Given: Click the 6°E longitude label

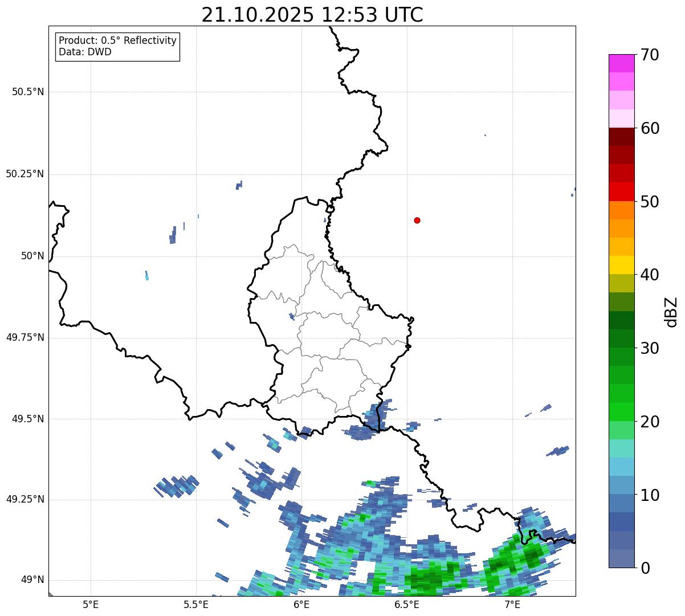Looking at the screenshot, I should [301, 605].
